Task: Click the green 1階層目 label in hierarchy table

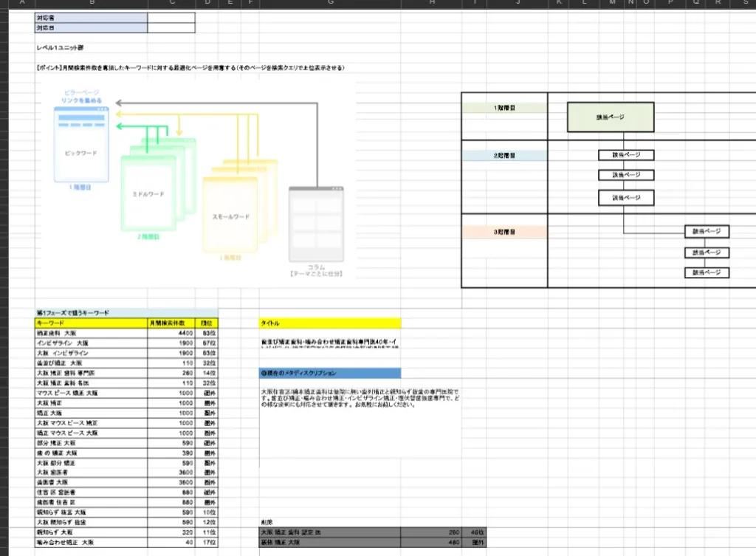Action: click(x=504, y=108)
